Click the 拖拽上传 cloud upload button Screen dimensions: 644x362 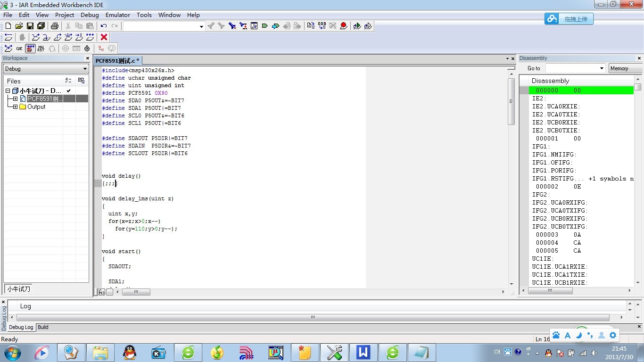pyautogui.click(x=569, y=19)
